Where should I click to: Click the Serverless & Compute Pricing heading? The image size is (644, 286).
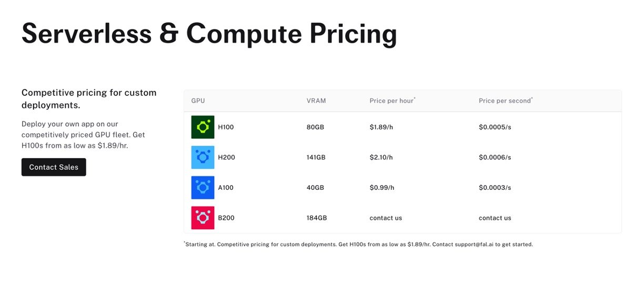(x=209, y=33)
